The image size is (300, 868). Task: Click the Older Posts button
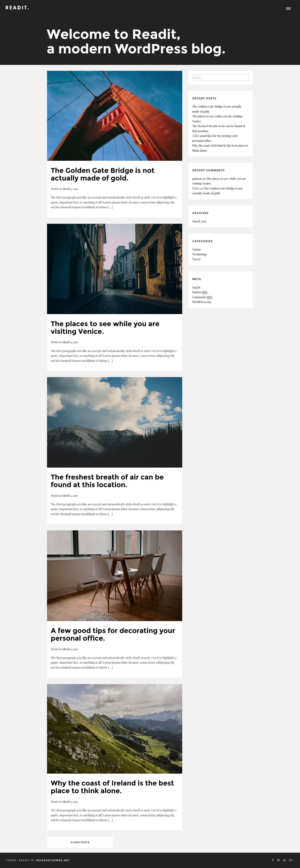(80, 842)
